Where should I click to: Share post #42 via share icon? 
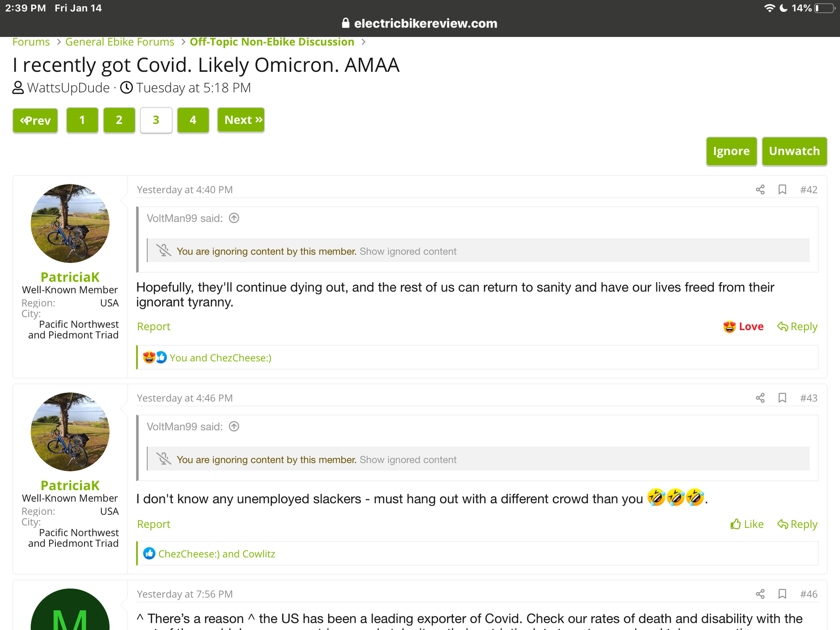[760, 189]
